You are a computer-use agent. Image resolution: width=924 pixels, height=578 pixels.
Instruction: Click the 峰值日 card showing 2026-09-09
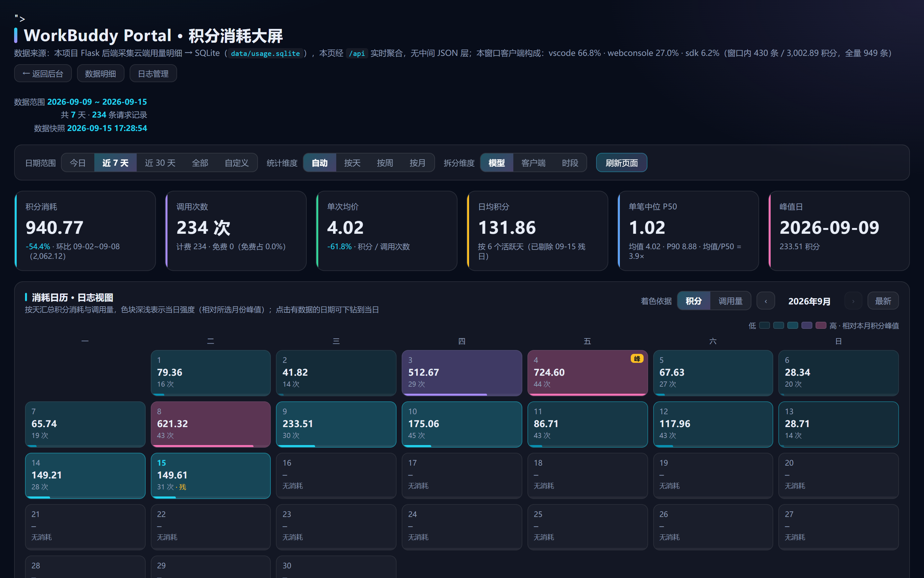click(x=839, y=231)
